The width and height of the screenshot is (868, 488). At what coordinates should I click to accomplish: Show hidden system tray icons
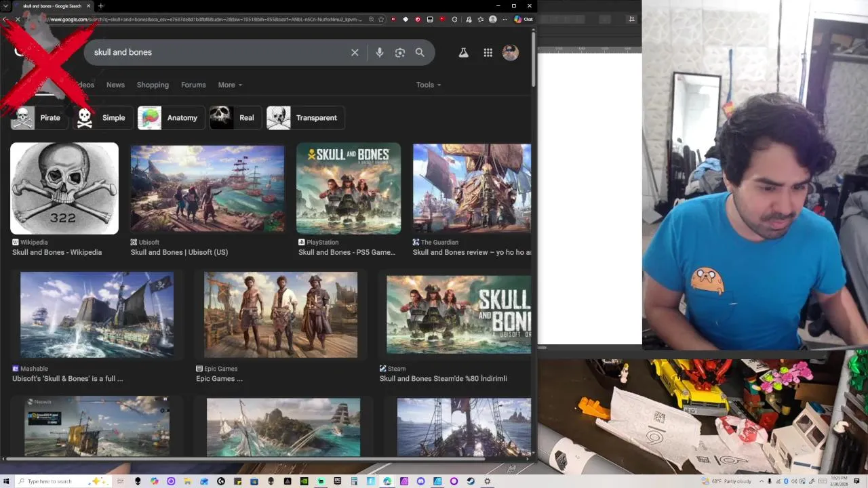coord(762,481)
